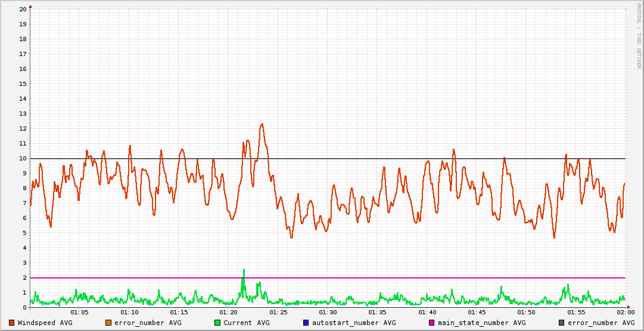Click the 20 value on the y-axis
The width and height of the screenshot is (644, 331).
[x=23, y=9]
